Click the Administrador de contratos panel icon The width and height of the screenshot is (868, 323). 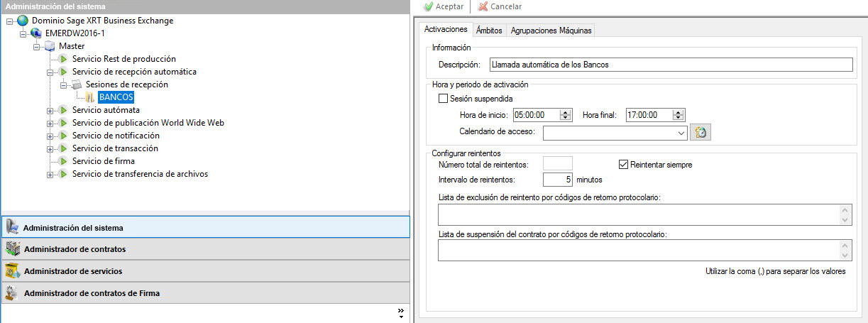click(x=12, y=249)
